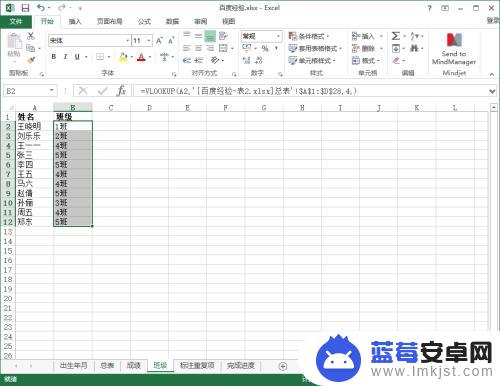500x386 pixels.
Task: Click the 格式 (Format) cells button
Action: [367, 60]
